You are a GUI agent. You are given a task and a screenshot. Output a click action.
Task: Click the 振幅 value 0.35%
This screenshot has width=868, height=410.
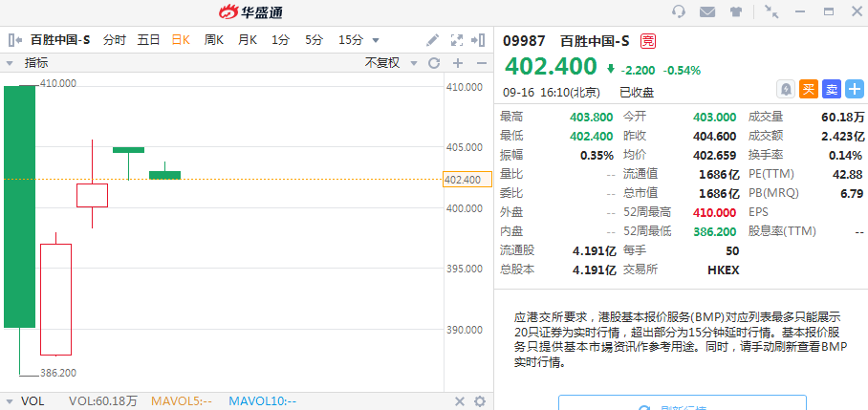coord(597,156)
